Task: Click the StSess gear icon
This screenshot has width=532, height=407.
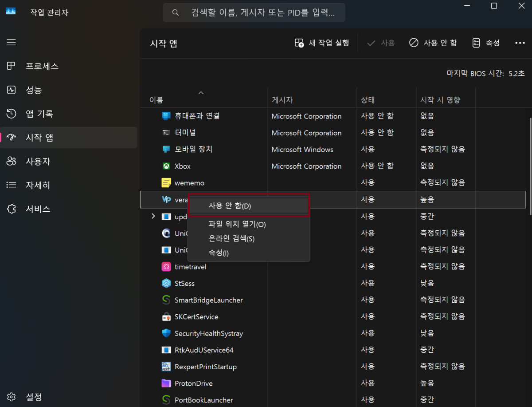Action: click(x=166, y=283)
